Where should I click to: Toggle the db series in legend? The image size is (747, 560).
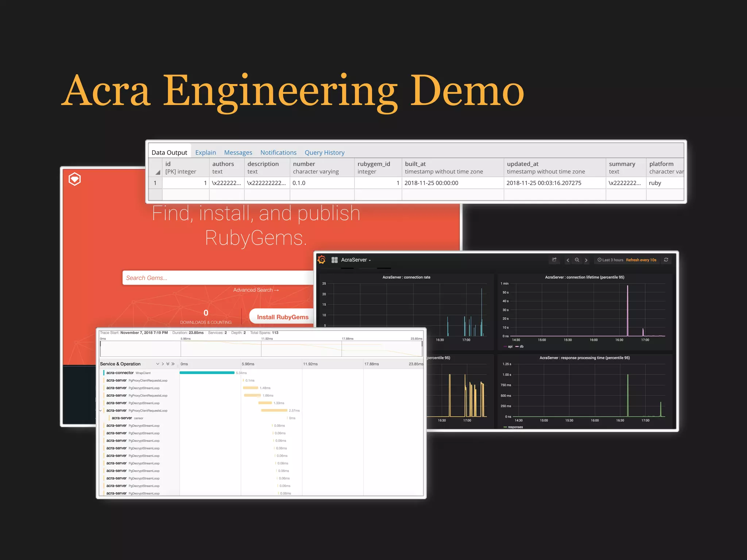click(519, 347)
